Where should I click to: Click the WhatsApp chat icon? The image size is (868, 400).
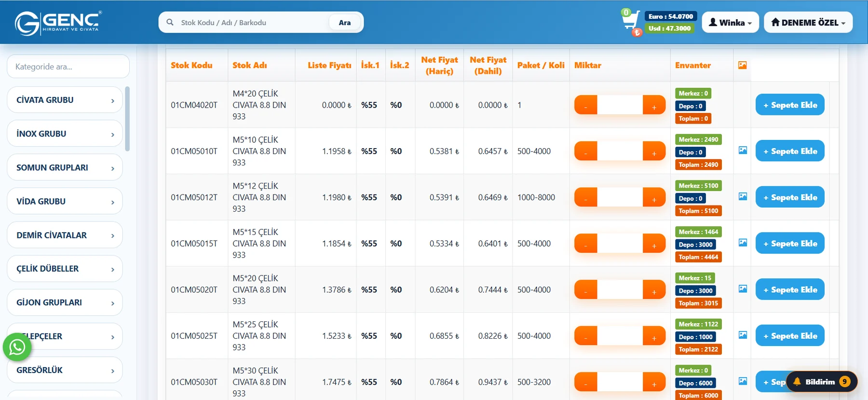(17, 347)
